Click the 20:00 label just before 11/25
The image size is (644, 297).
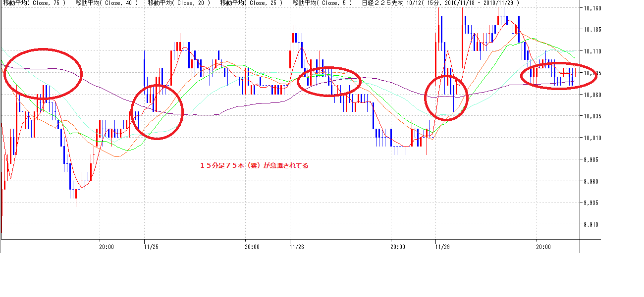pyautogui.click(x=107, y=246)
